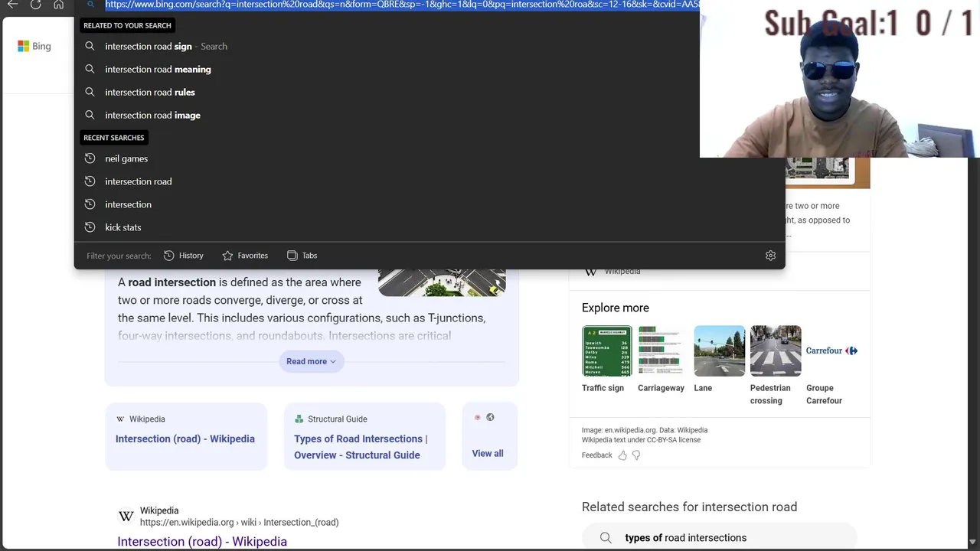Click thumbs up feedback icon
The width and height of the screenshot is (980, 551).
pyautogui.click(x=622, y=455)
